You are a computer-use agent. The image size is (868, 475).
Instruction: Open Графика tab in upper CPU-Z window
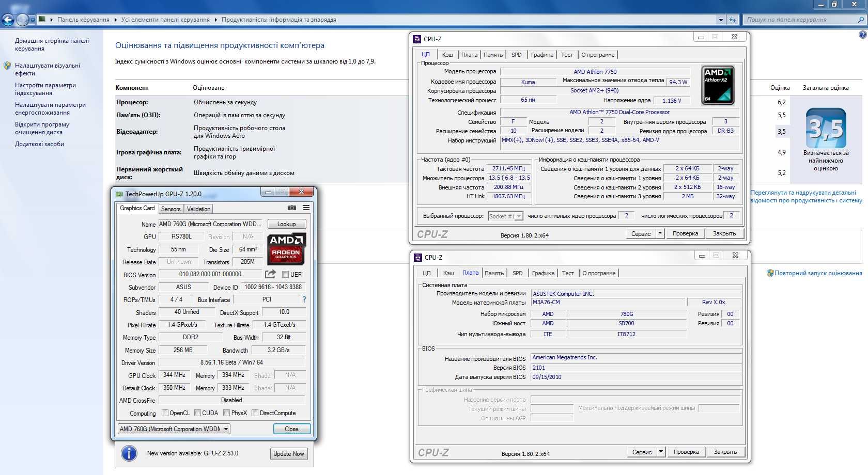click(x=542, y=55)
